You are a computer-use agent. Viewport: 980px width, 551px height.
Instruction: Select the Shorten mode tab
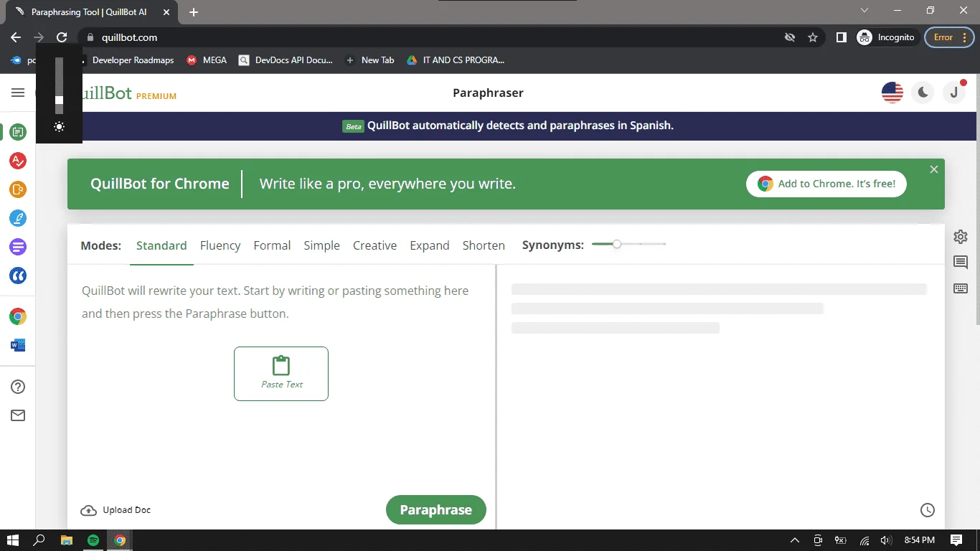[484, 245]
